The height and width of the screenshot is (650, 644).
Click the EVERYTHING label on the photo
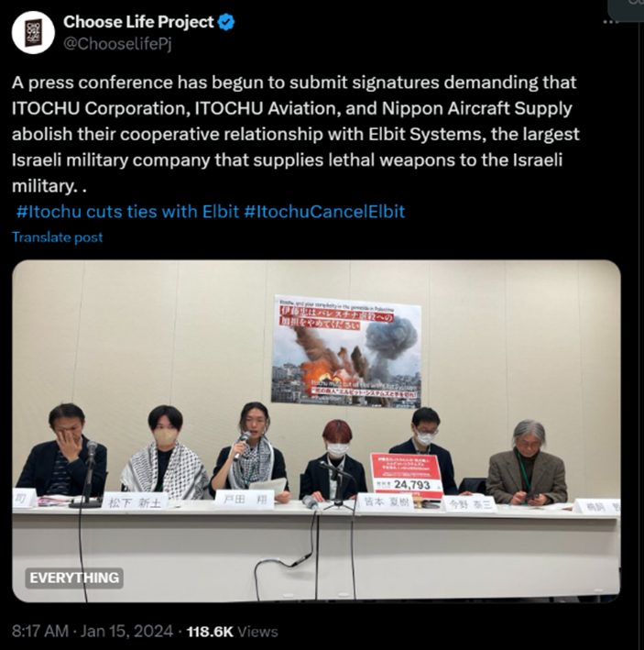[74, 578]
